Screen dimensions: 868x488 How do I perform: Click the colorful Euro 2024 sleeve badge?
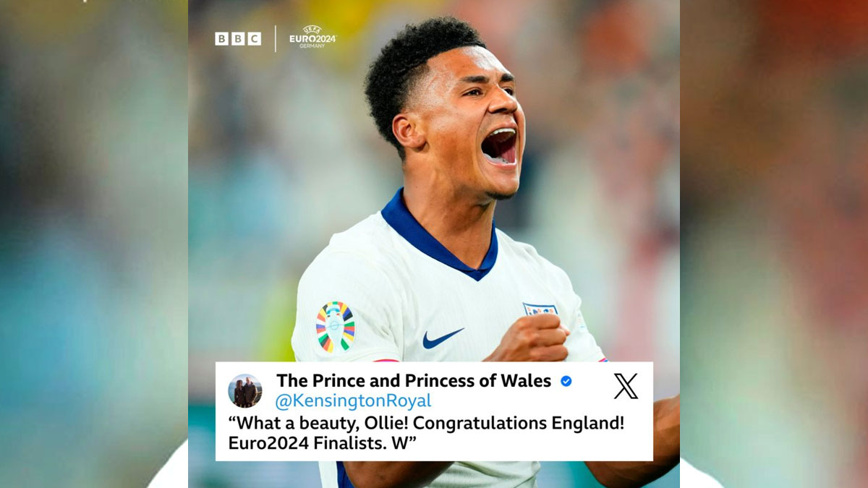click(336, 327)
